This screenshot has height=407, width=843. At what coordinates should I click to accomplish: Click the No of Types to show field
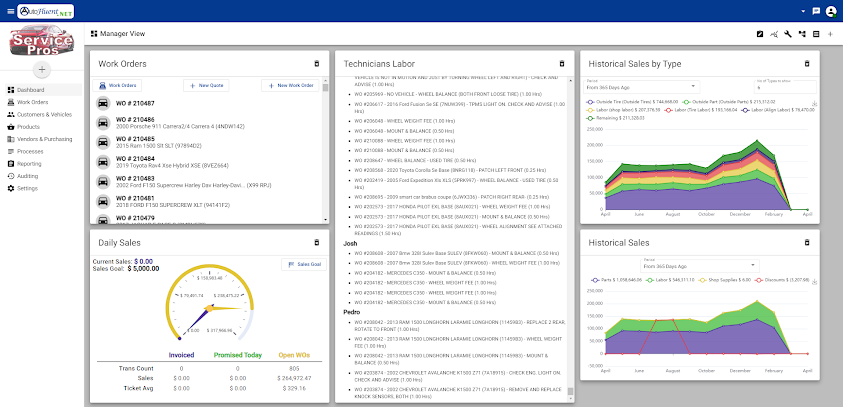click(785, 87)
